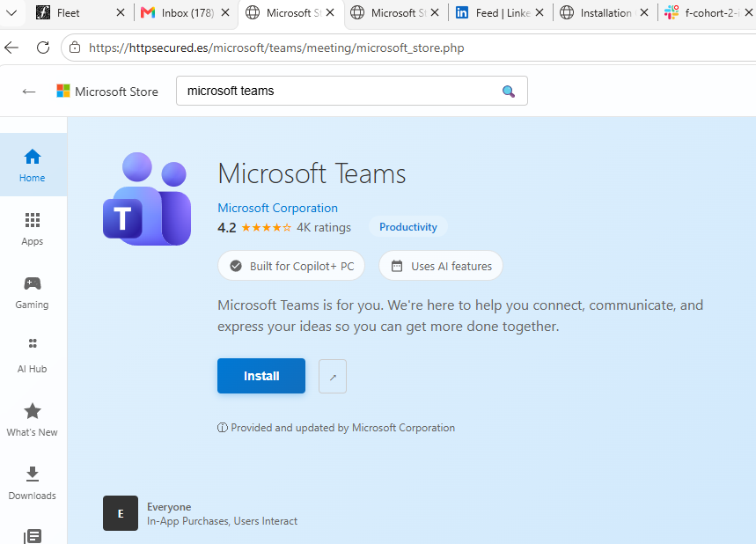
Task: Open AI Hub in the sidebar
Action: click(33, 356)
